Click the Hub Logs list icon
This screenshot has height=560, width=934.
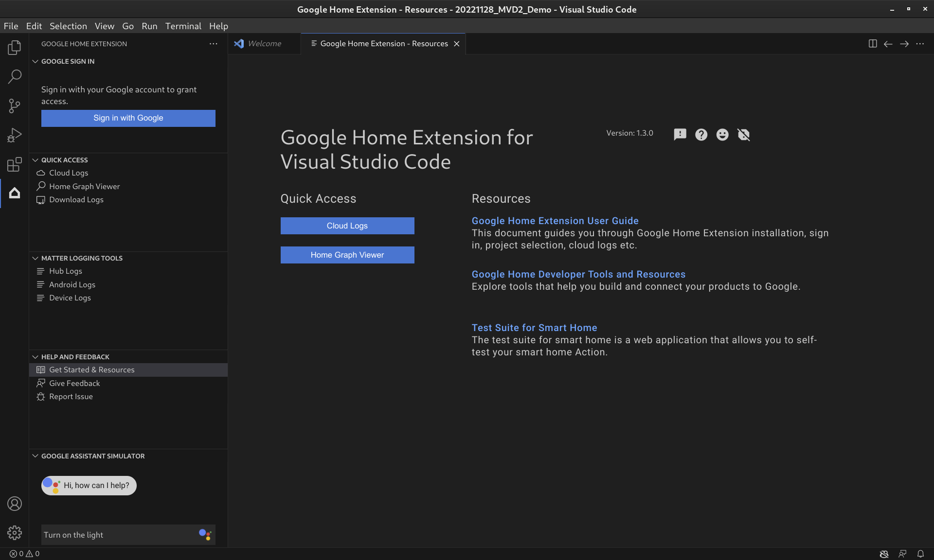41,271
